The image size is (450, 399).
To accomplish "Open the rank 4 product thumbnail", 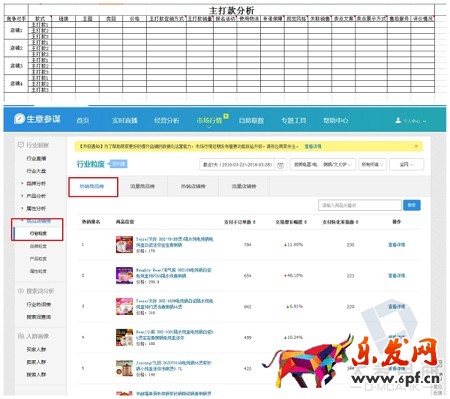I will 124,337.
